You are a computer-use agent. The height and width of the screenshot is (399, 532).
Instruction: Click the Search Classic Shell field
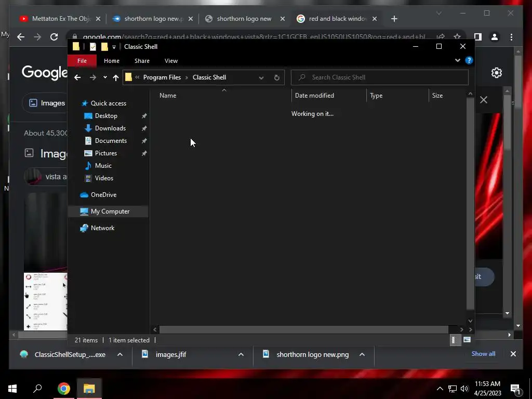[380, 77]
